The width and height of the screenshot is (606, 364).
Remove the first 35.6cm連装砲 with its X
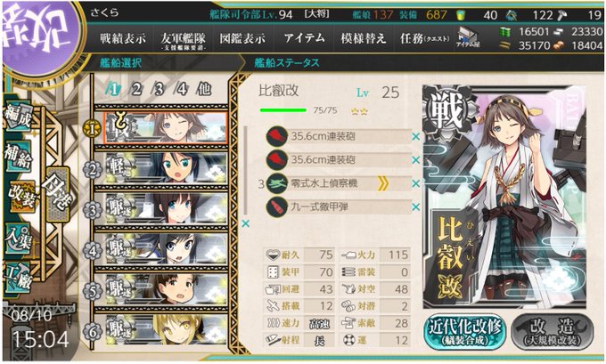(x=416, y=137)
